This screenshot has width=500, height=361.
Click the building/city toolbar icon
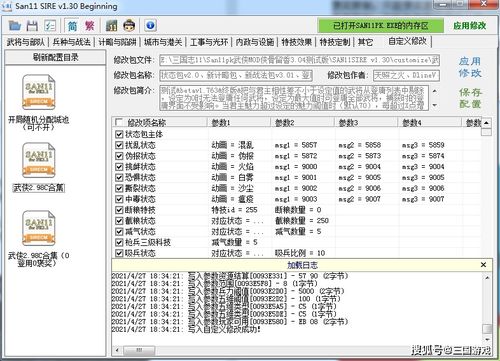point(111,26)
